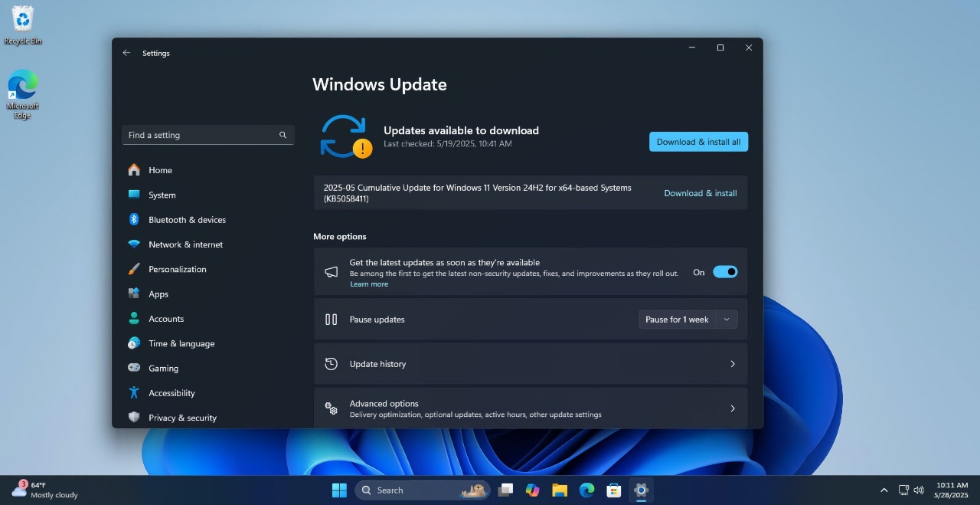This screenshot has width=980, height=505.
Task: Click Download & install for KB5058411
Action: pyautogui.click(x=700, y=193)
